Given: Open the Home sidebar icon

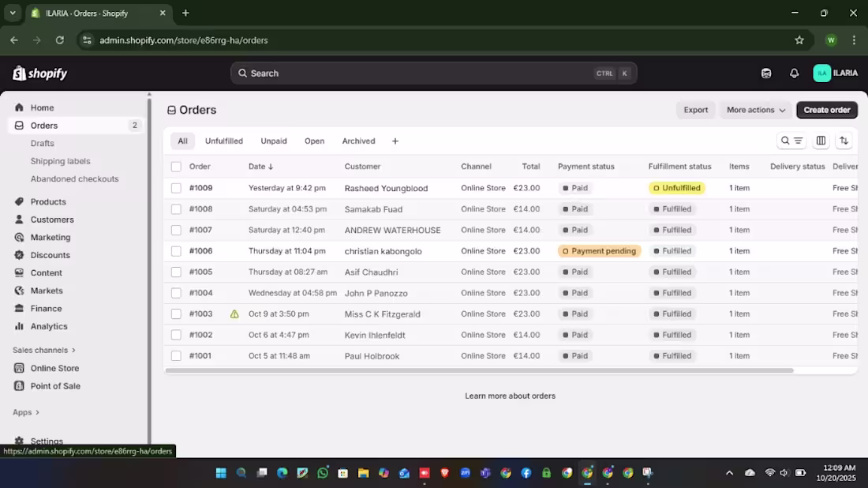Looking at the screenshot, I should pyautogui.click(x=20, y=107).
